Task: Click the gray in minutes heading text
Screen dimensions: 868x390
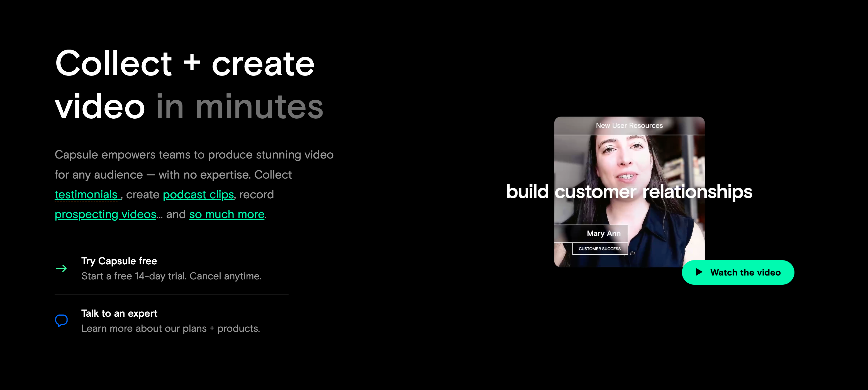Action: (x=239, y=106)
